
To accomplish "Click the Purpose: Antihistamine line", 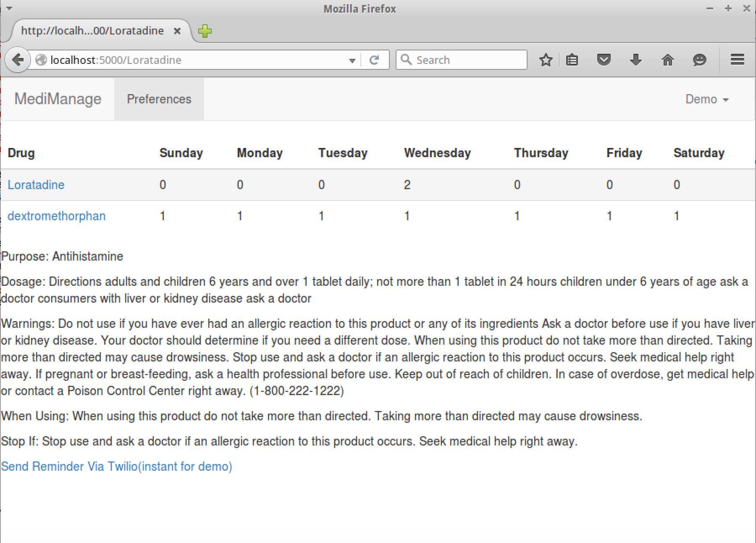I will pyautogui.click(x=62, y=256).
